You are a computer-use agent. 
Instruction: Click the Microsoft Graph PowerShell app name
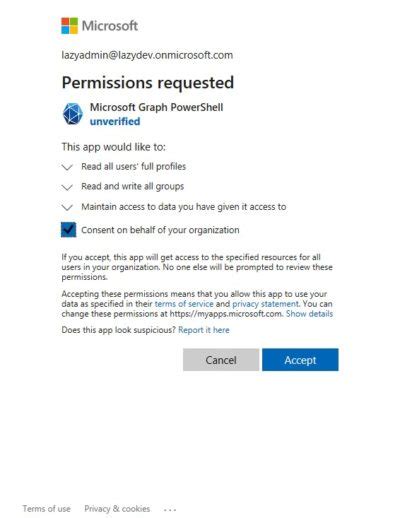(157, 107)
